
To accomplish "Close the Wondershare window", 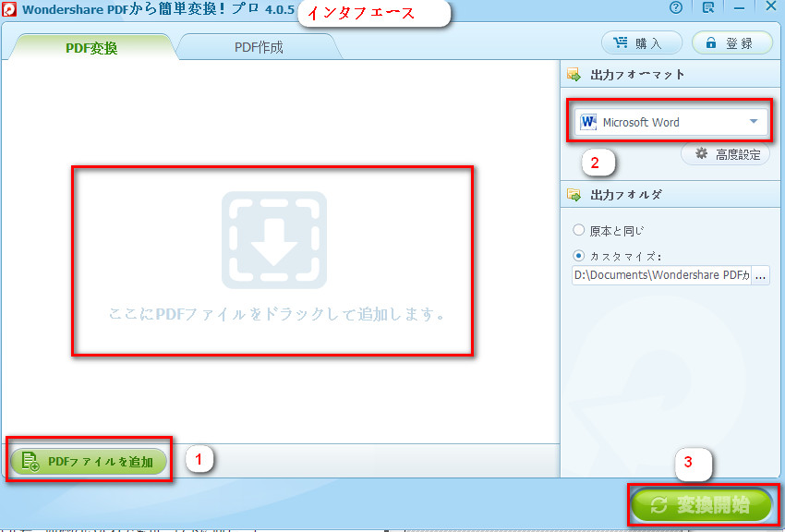I will pyautogui.click(x=771, y=6).
